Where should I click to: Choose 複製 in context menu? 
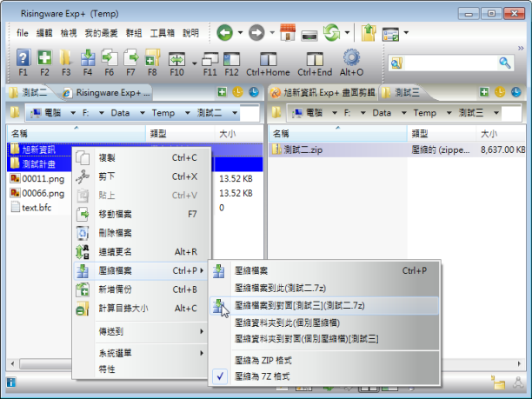[141, 157]
